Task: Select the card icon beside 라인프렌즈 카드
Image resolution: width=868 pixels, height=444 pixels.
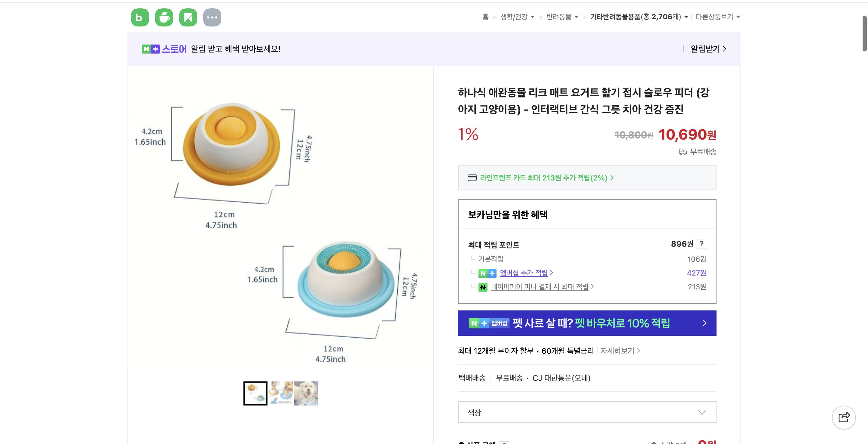Action: (473, 177)
